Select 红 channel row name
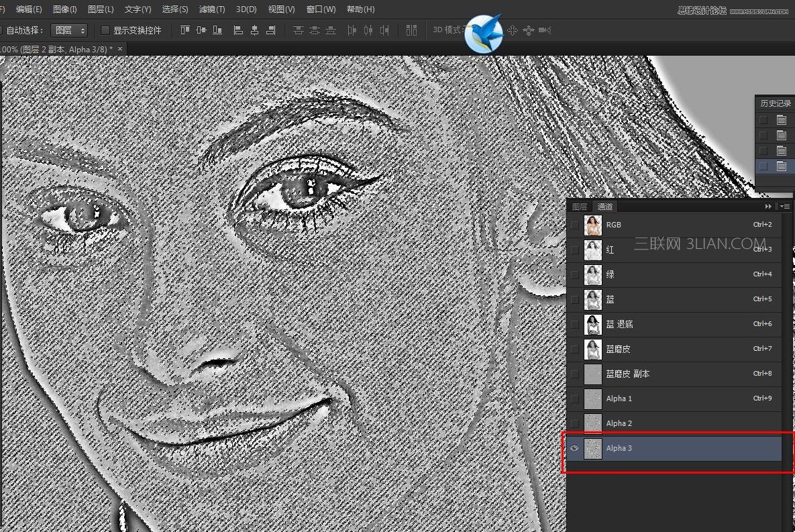The height and width of the screenshot is (532, 795). click(610, 250)
